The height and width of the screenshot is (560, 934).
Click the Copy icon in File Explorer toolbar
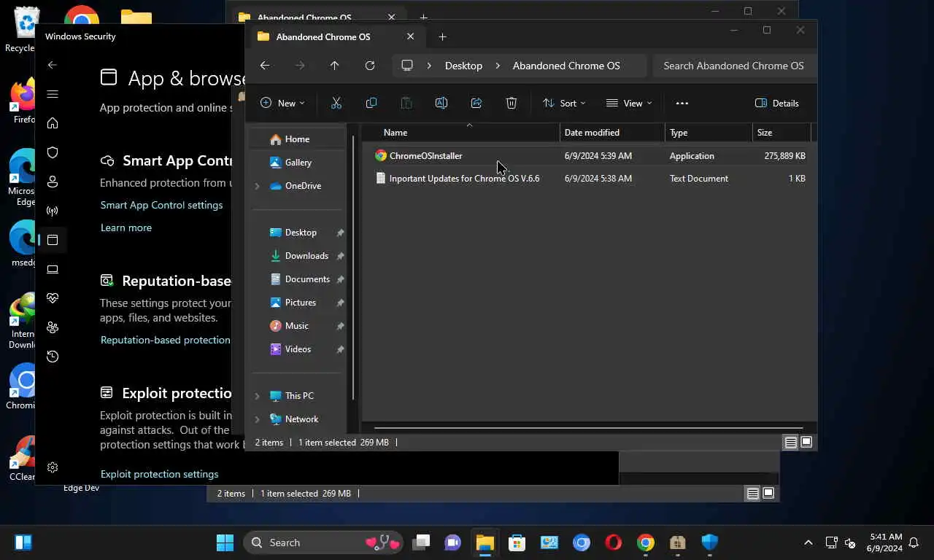click(371, 103)
